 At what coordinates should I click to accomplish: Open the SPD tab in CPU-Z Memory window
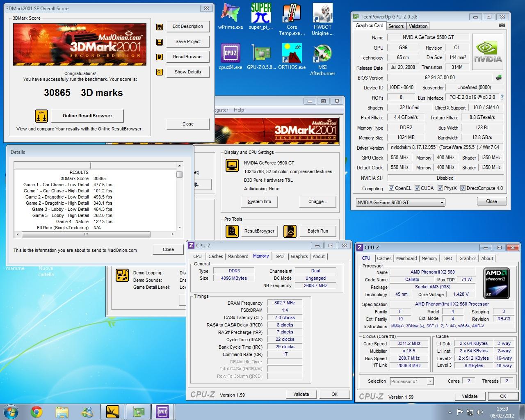[280, 256]
